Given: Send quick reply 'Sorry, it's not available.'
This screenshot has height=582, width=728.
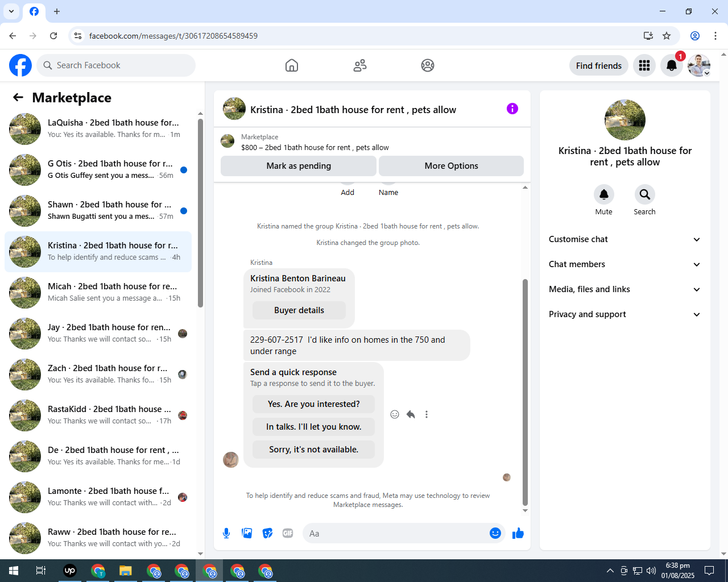Looking at the screenshot, I should (313, 450).
